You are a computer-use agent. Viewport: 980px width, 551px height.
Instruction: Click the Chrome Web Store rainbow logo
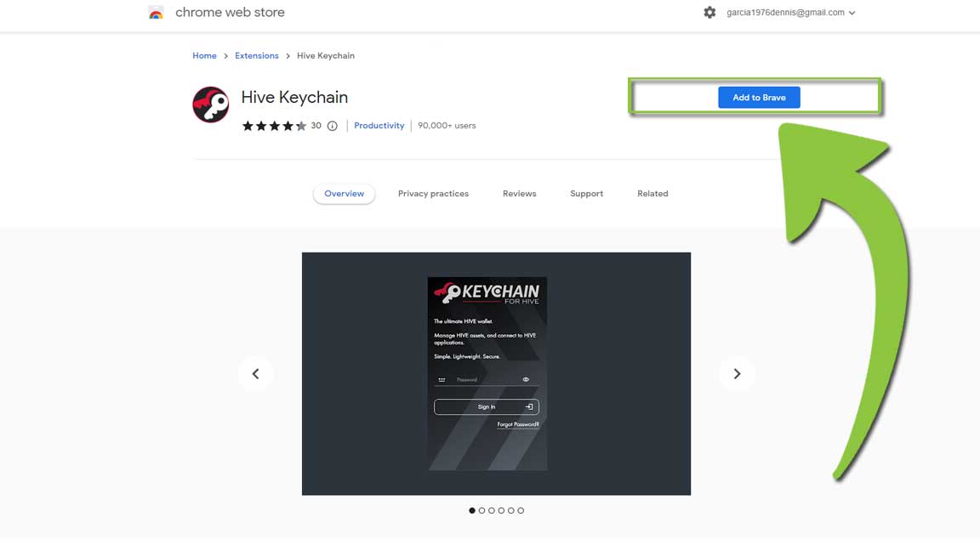(x=156, y=13)
